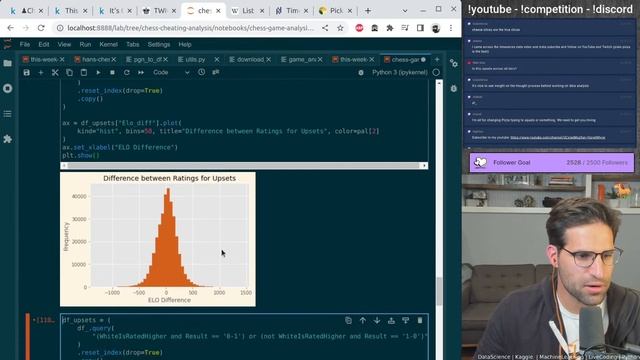Open the Help menu in JupyterLab

tap(185, 44)
